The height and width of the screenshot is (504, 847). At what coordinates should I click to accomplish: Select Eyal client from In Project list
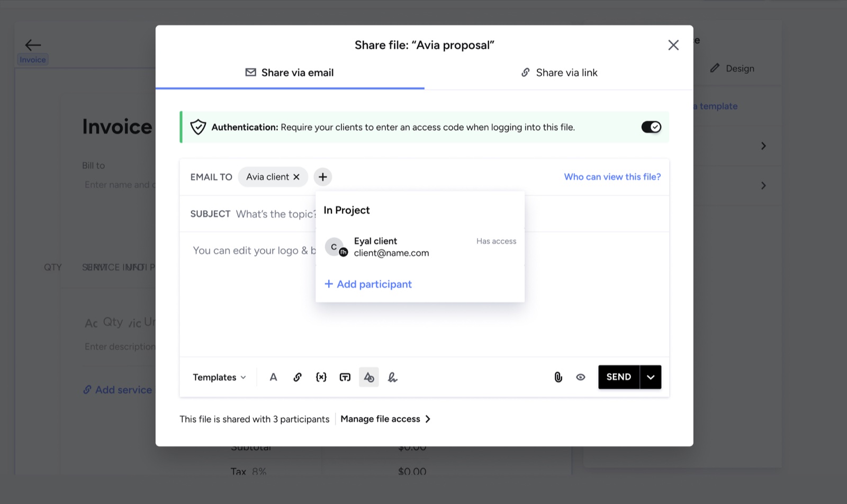pos(420,247)
